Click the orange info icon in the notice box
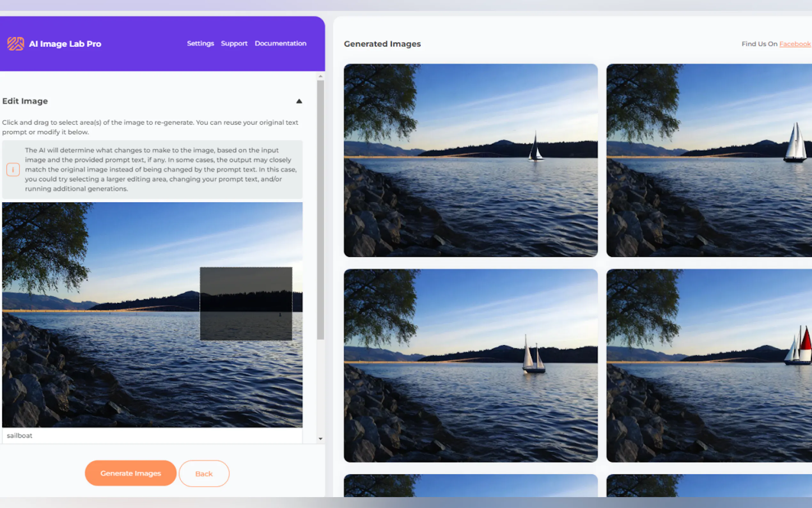Viewport: 812px width, 508px height. pyautogui.click(x=13, y=170)
